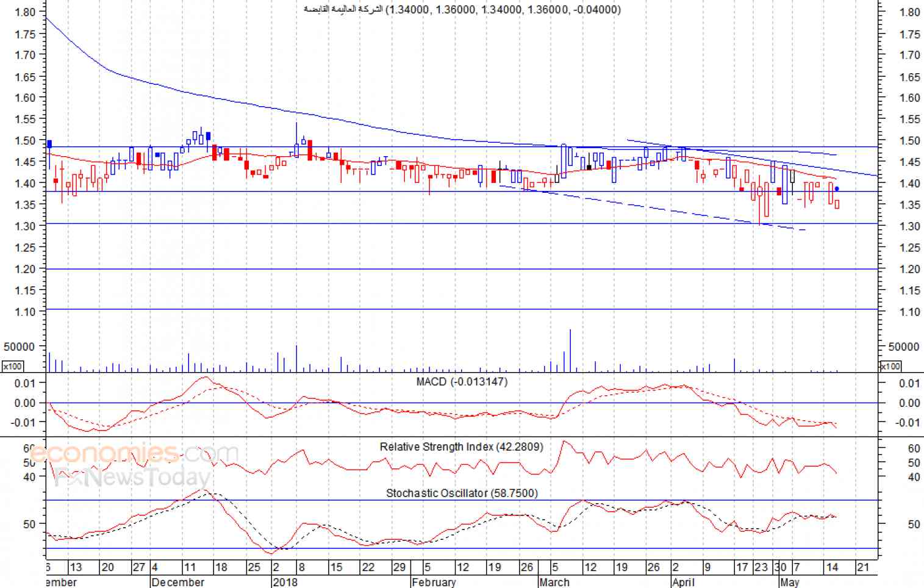Image resolution: width=924 pixels, height=588 pixels.
Task: Click the blue dot marker at latest price
Action: pyautogui.click(x=837, y=189)
